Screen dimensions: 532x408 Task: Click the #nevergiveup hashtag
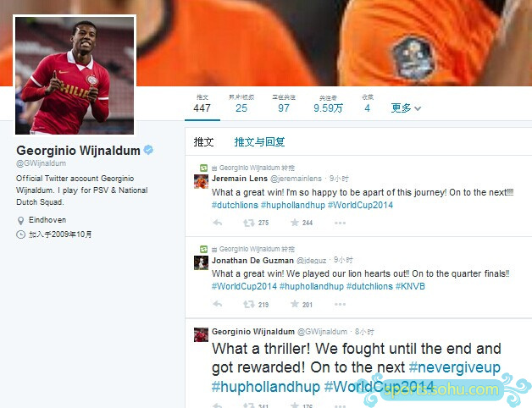coord(455,367)
